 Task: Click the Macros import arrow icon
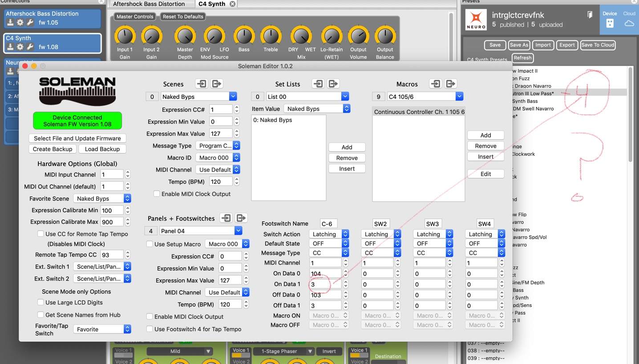point(436,84)
